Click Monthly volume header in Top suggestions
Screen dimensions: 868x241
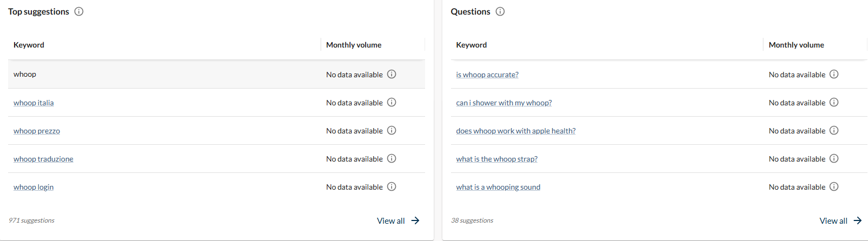click(x=354, y=45)
